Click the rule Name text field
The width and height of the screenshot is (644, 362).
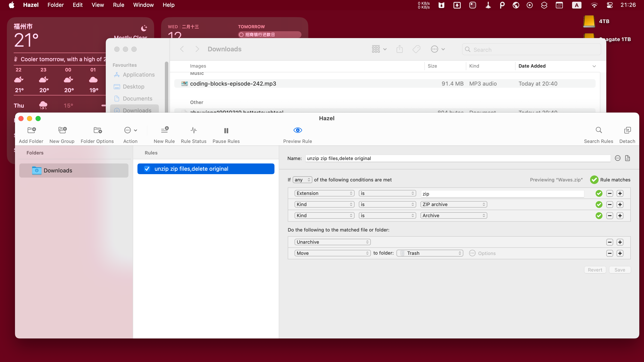(458, 158)
